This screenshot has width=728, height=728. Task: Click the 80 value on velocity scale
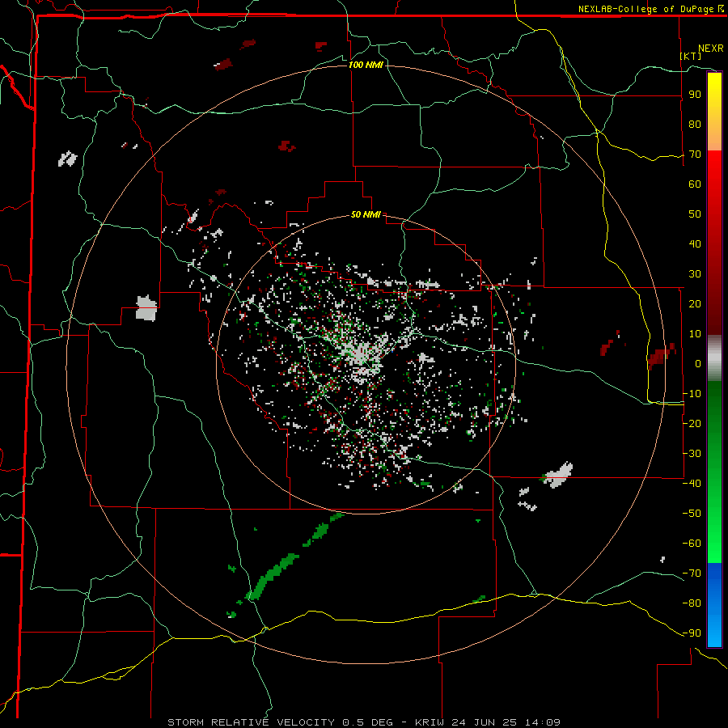point(695,124)
